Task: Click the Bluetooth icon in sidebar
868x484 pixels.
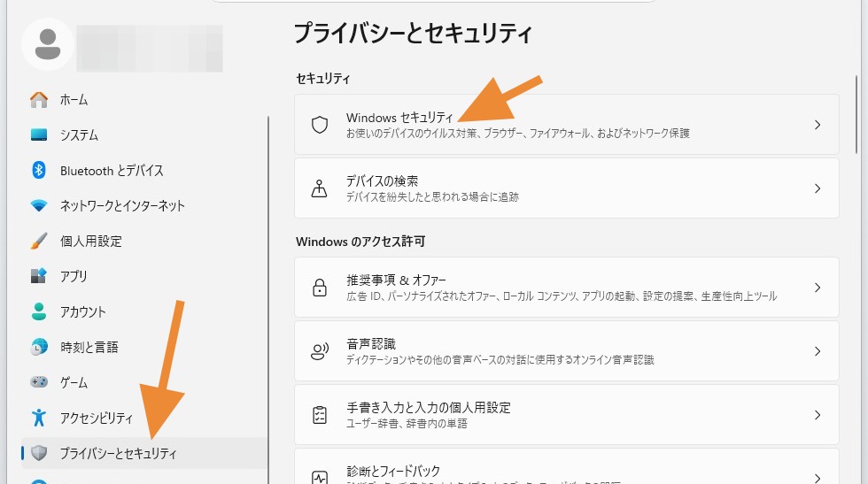Action: click(x=39, y=171)
